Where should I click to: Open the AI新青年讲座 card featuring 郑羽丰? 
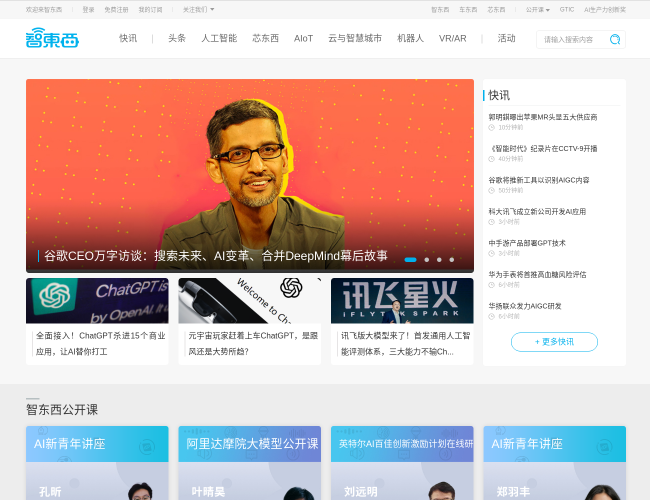tap(555, 463)
